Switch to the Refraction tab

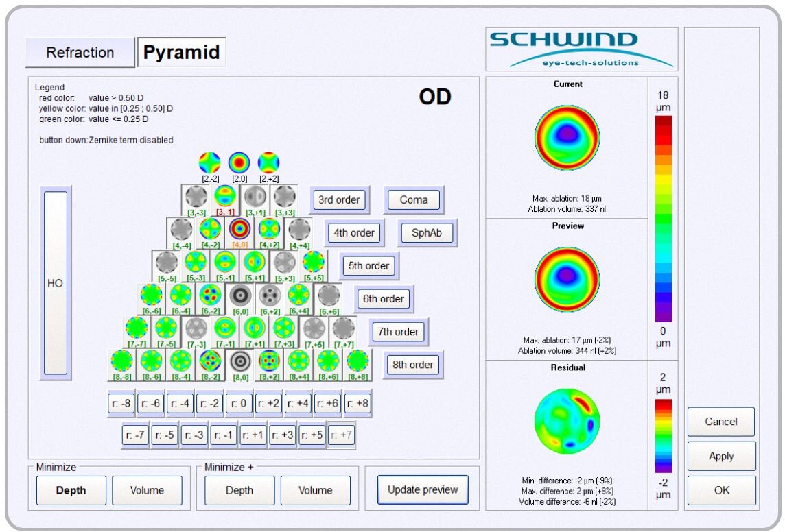[x=80, y=52]
